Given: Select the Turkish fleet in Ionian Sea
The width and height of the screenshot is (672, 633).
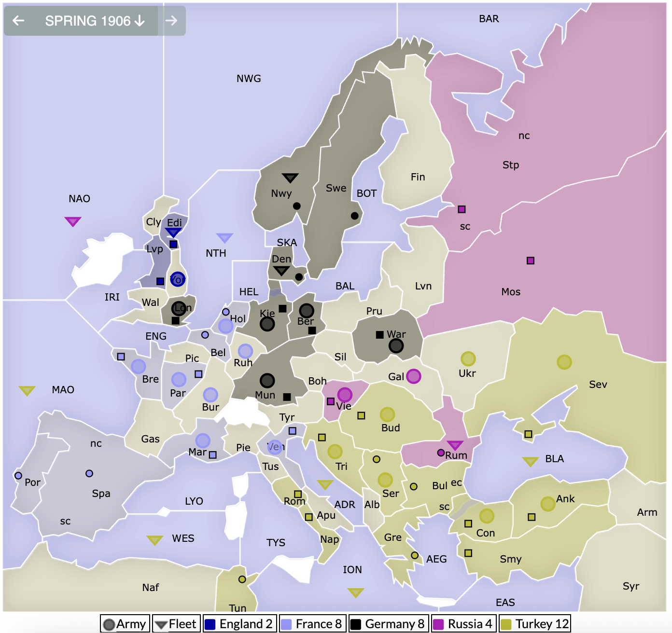Looking at the screenshot, I should point(356,592).
